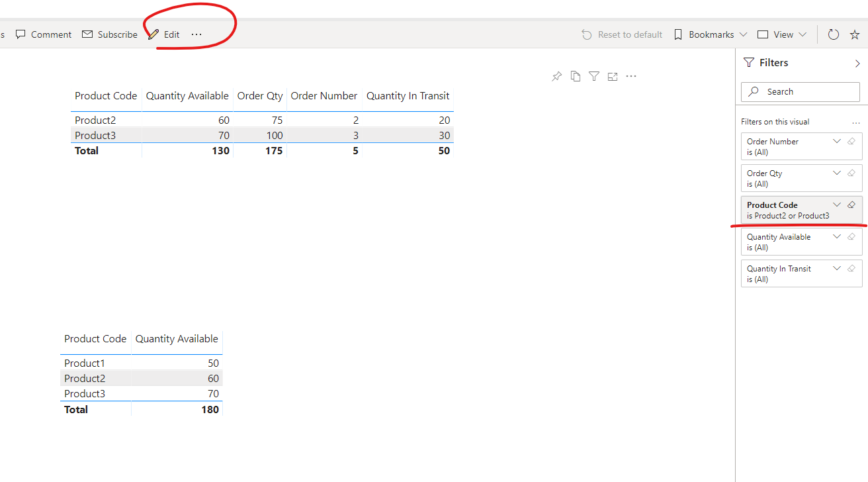Click total value 180 in bottom table
Image resolution: width=868 pixels, height=482 pixels.
point(210,409)
